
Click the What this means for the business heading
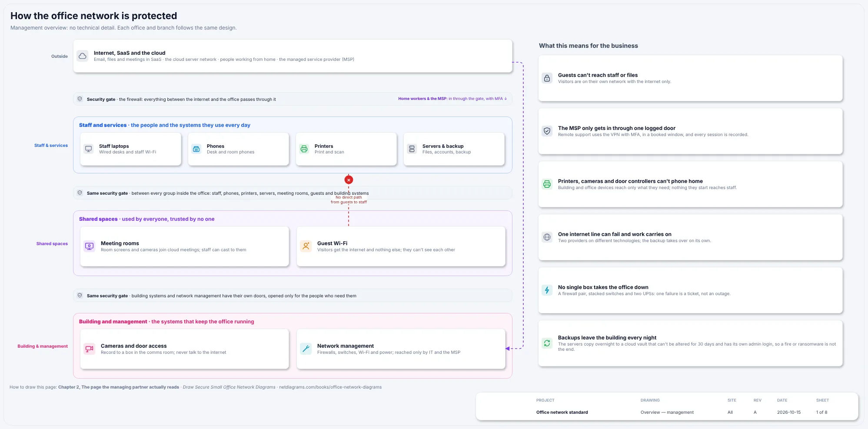pyautogui.click(x=589, y=46)
